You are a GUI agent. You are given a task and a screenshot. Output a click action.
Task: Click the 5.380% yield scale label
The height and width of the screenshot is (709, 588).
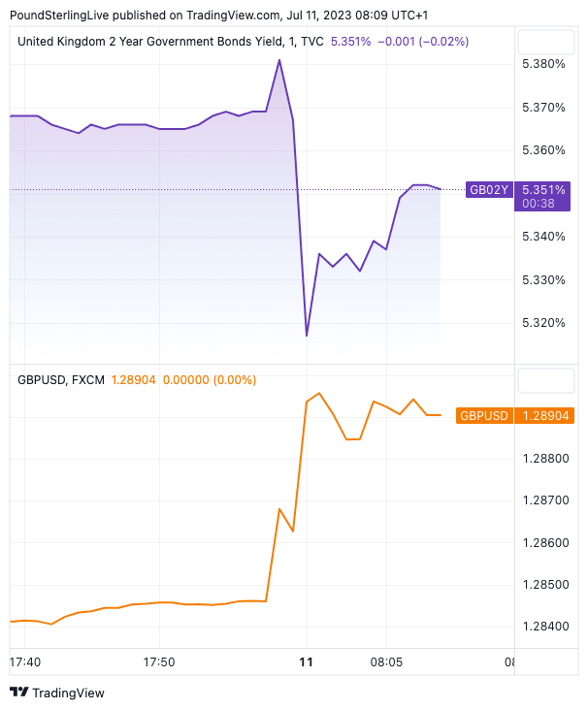click(543, 64)
